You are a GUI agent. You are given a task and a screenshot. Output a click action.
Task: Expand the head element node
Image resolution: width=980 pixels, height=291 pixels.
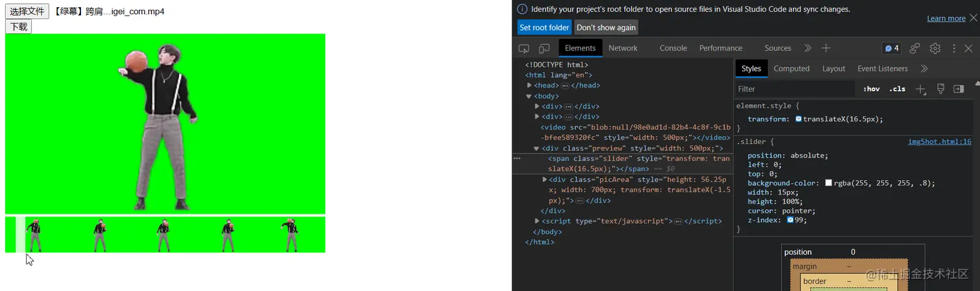pyautogui.click(x=530, y=85)
